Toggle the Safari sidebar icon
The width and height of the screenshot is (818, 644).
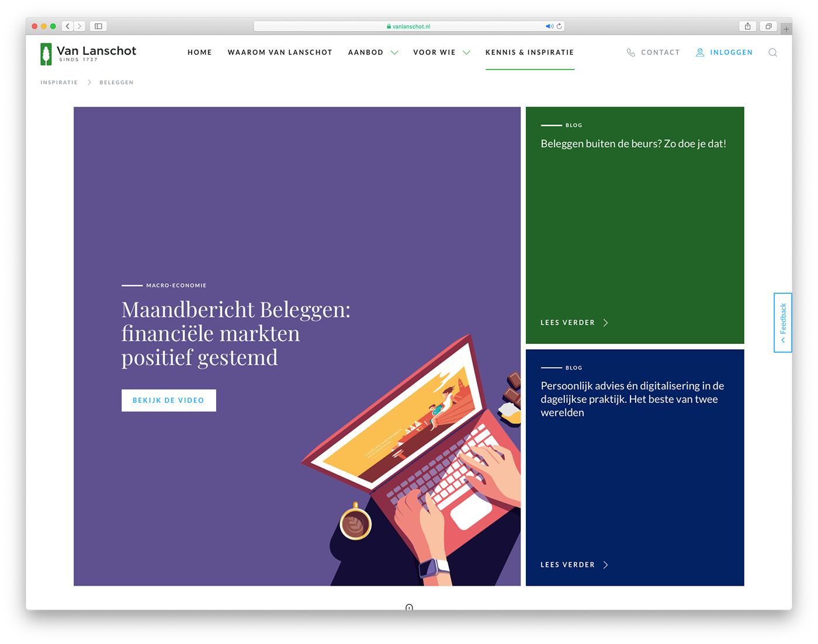[98, 26]
